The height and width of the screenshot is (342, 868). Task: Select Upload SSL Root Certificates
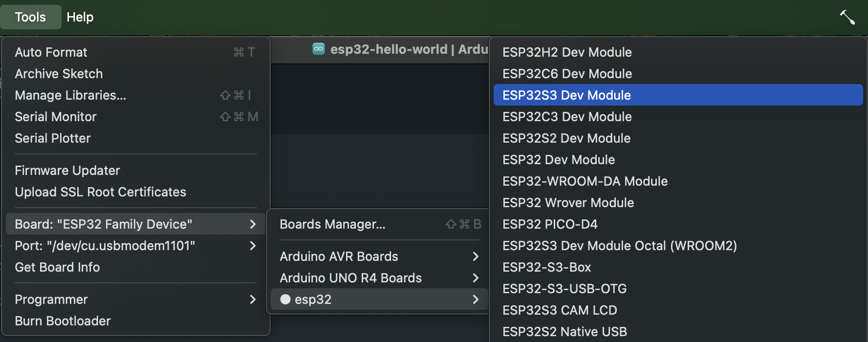pos(136,192)
